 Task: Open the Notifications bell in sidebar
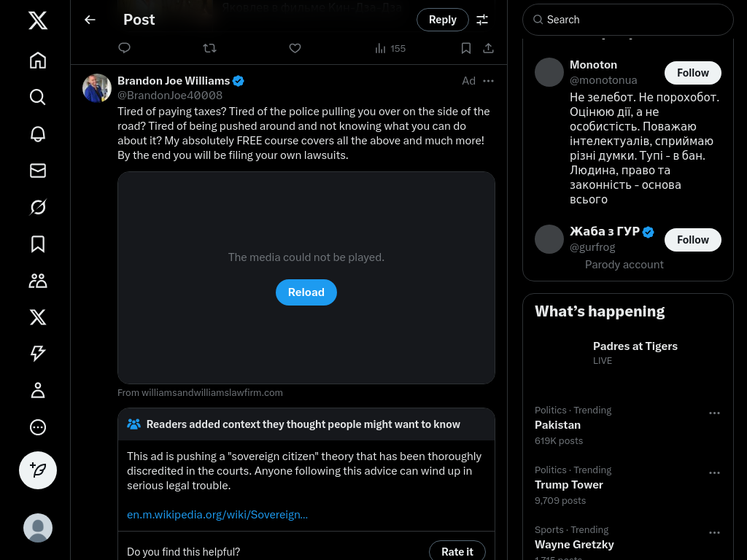[38, 134]
